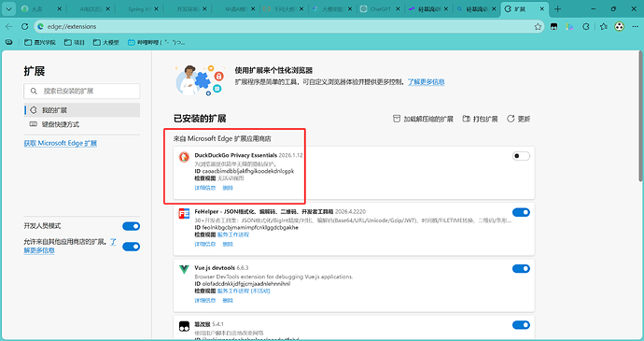Image resolution: width=644 pixels, height=341 pixels.
Task: Close the ChatGPT tab
Action: click(398, 9)
